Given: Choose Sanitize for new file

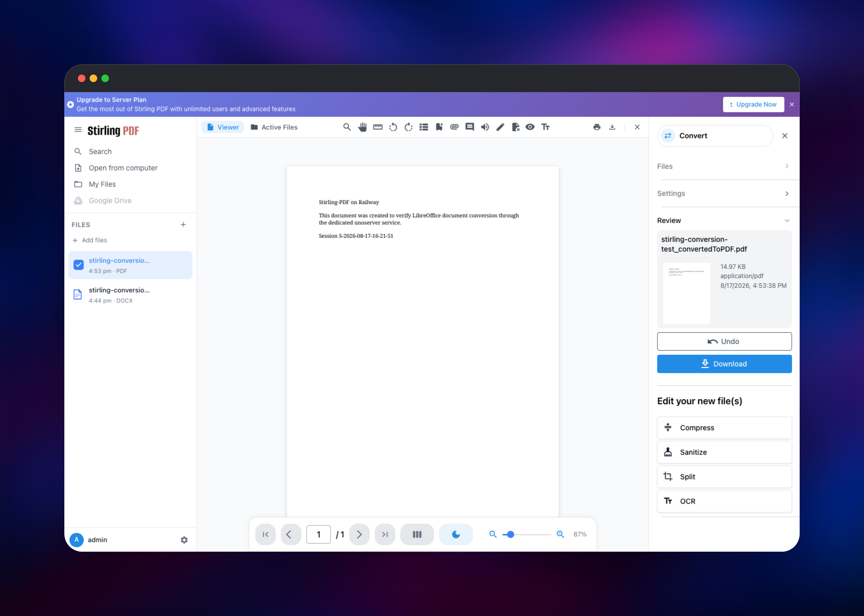Looking at the screenshot, I should (x=724, y=452).
